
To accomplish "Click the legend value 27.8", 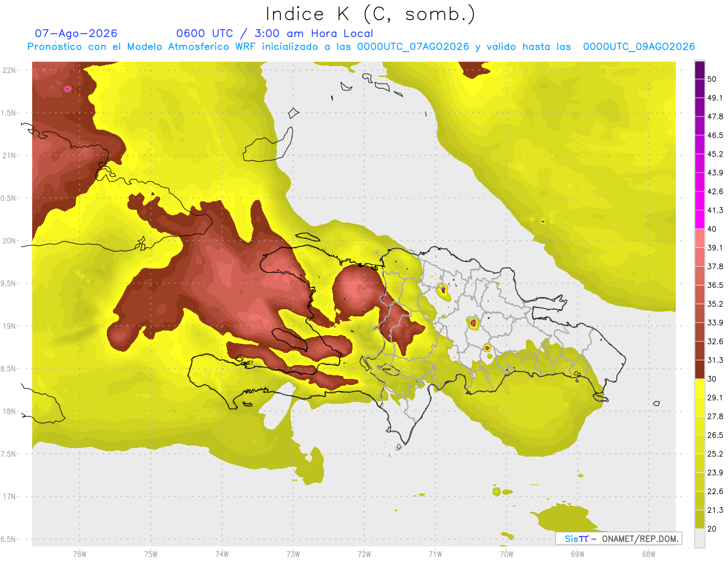I will [x=714, y=416].
